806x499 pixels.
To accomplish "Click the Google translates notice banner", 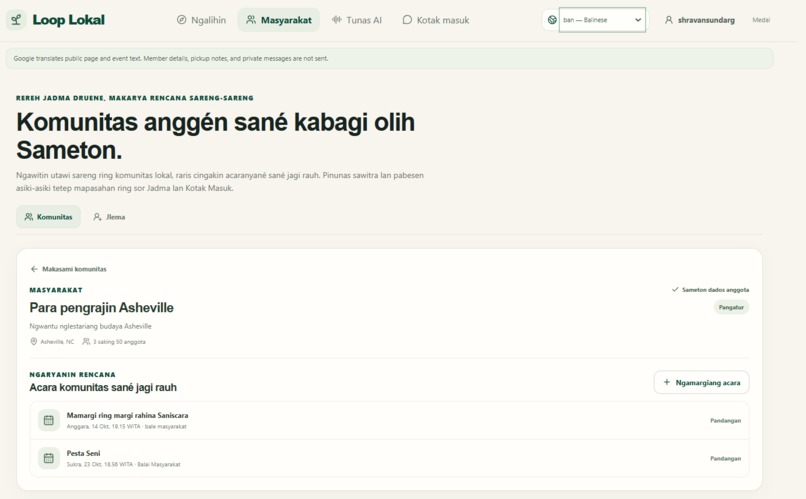I will [389, 59].
